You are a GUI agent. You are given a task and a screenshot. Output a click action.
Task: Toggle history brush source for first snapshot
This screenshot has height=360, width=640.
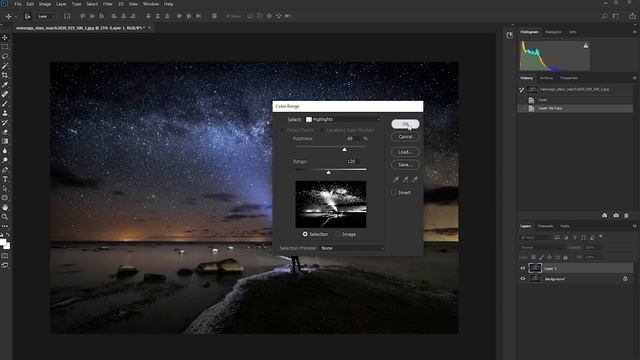(x=522, y=89)
